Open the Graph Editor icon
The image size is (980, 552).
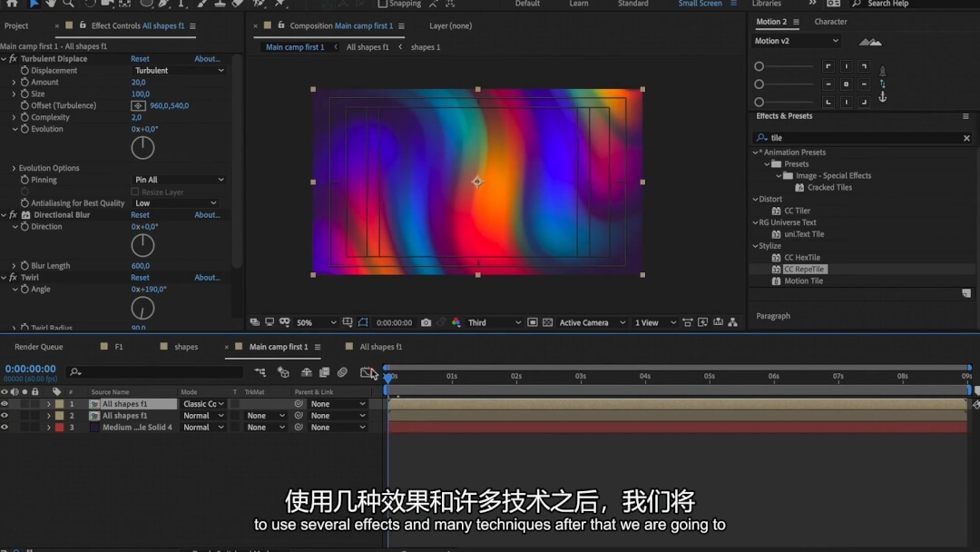367,372
